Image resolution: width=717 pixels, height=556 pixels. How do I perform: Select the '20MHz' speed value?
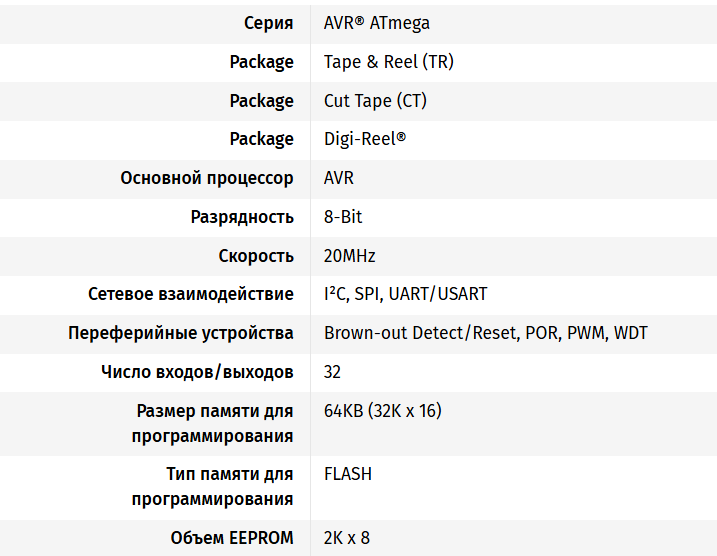[x=350, y=256]
